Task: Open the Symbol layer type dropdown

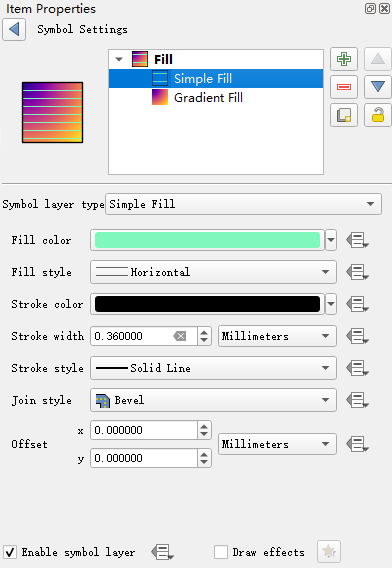Action: click(x=243, y=204)
